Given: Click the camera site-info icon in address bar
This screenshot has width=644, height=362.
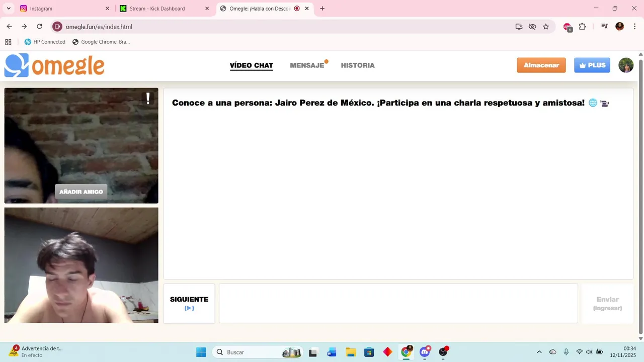Looking at the screenshot, I should pos(57,27).
